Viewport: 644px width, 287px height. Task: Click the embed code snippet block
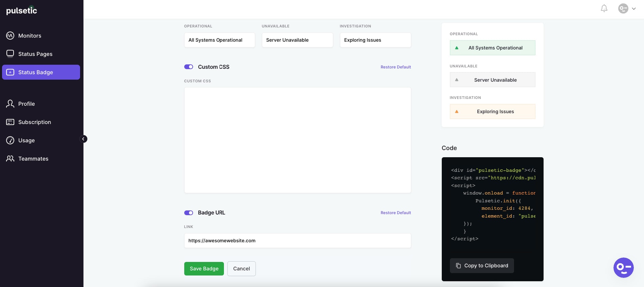click(x=493, y=204)
